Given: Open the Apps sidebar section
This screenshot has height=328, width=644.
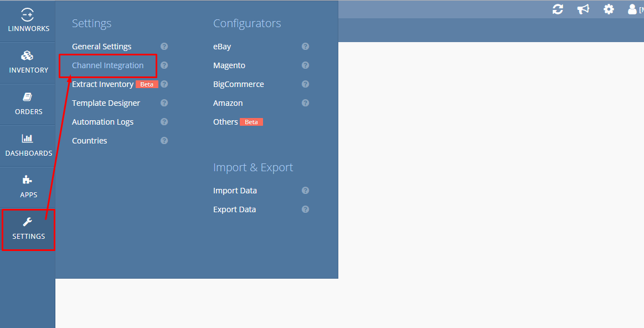Looking at the screenshot, I should point(28,187).
